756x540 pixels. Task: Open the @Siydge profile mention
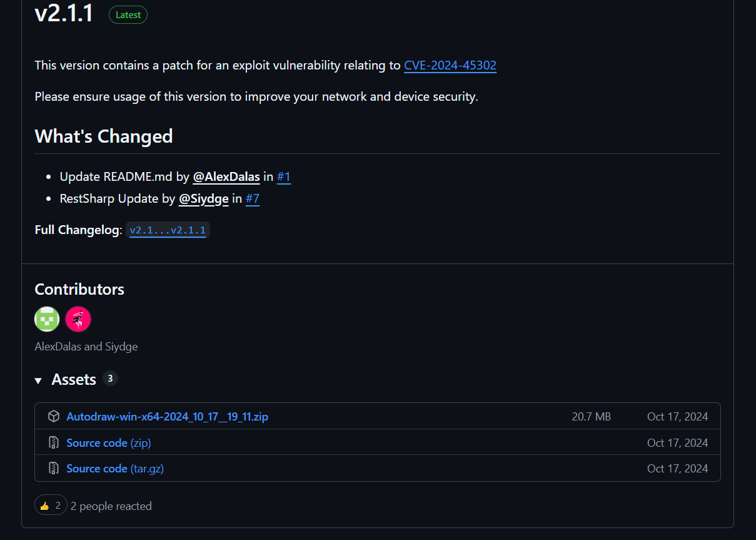pyautogui.click(x=204, y=199)
